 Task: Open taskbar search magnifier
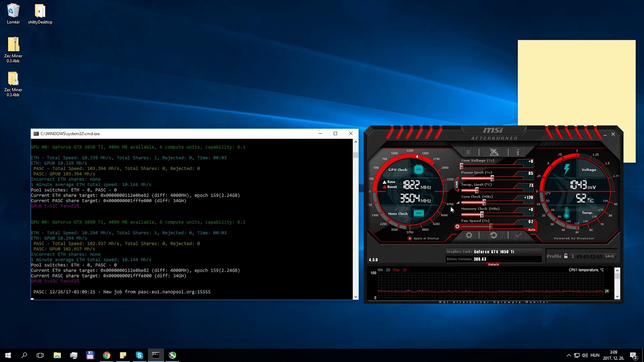pyautogui.click(x=24, y=355)
